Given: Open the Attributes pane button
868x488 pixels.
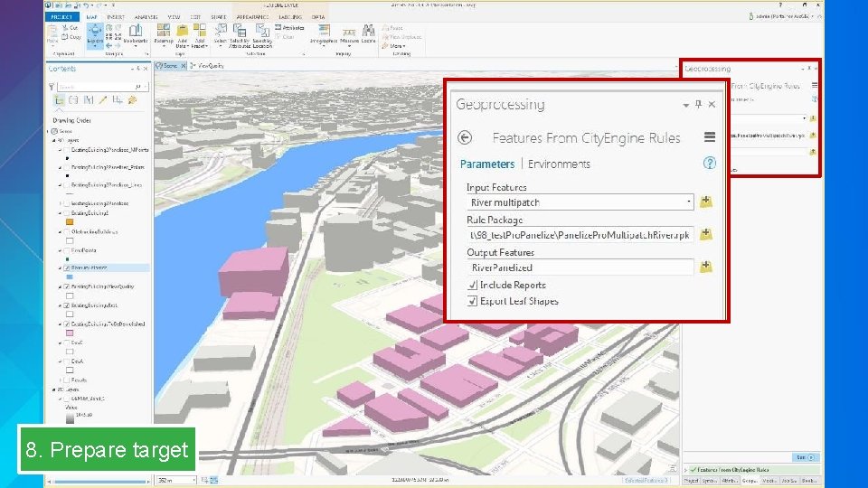Looking at the screenshot, I should tap(289, 28).
